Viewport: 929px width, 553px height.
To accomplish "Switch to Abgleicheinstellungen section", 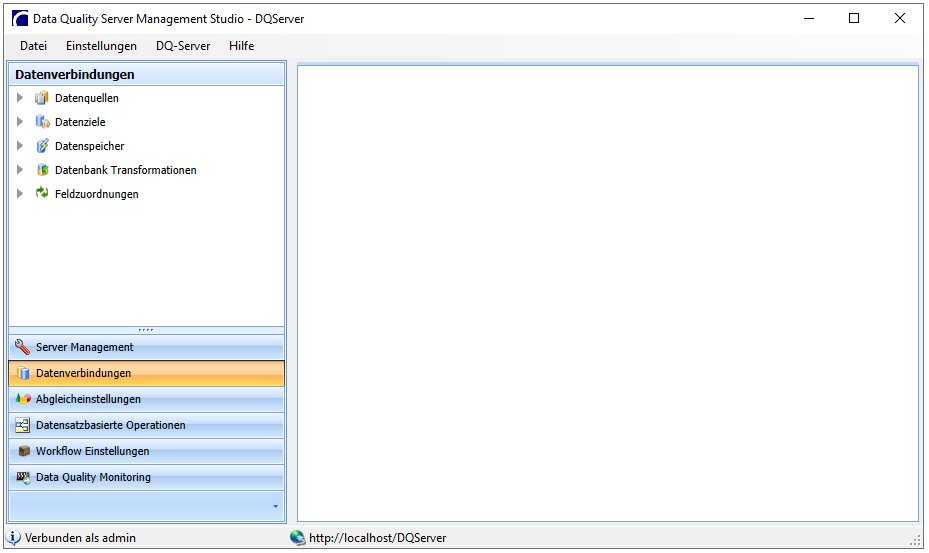I will coord(146,399).
